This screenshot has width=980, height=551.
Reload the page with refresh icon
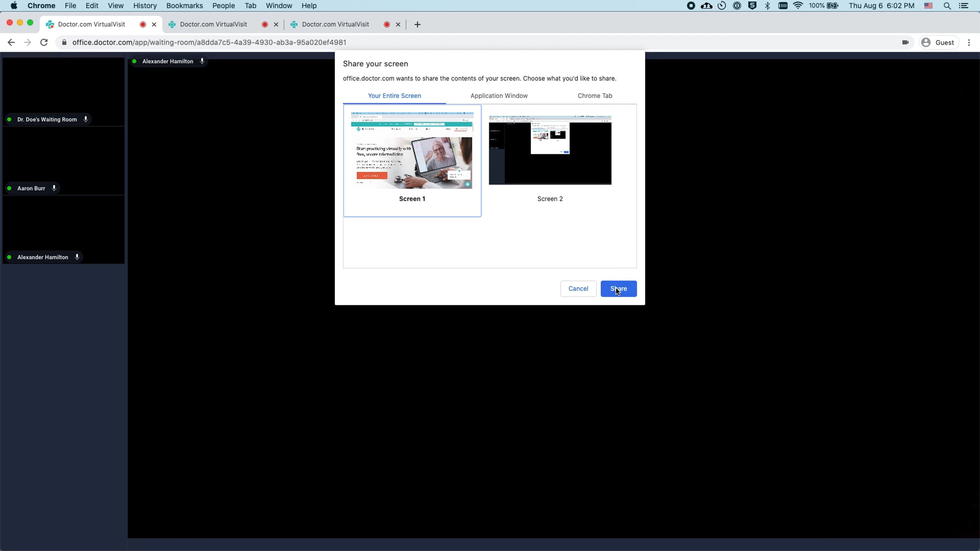click(44, 42)
